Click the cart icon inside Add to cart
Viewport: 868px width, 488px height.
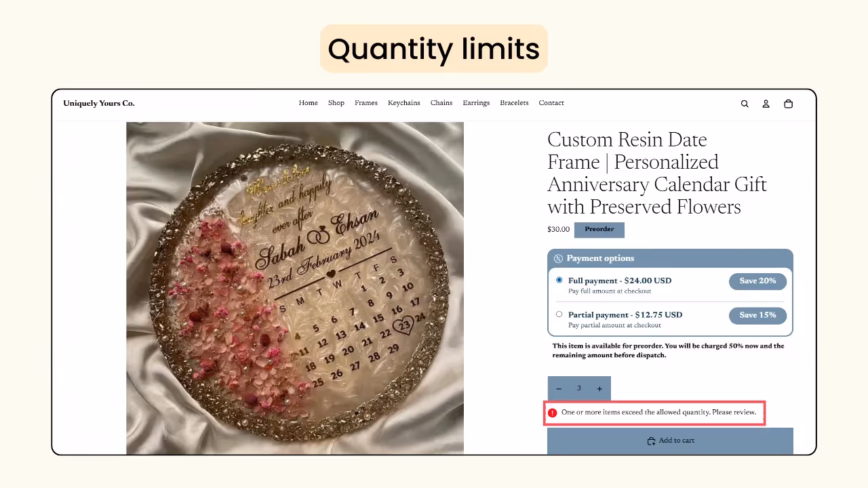point(652,441)
